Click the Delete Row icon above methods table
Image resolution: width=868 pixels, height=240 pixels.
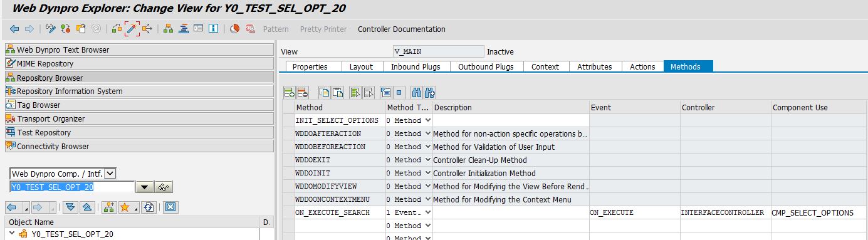(302, 93)
